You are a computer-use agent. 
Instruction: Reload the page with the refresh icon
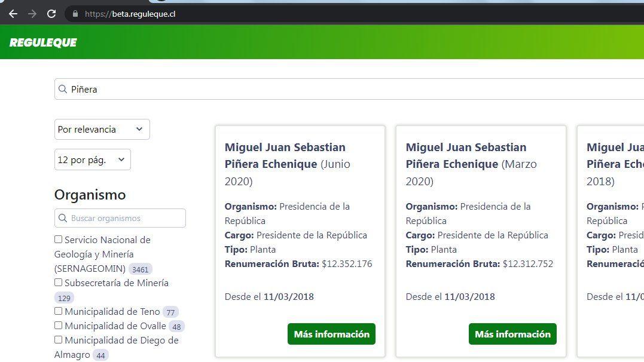(51, 14)
